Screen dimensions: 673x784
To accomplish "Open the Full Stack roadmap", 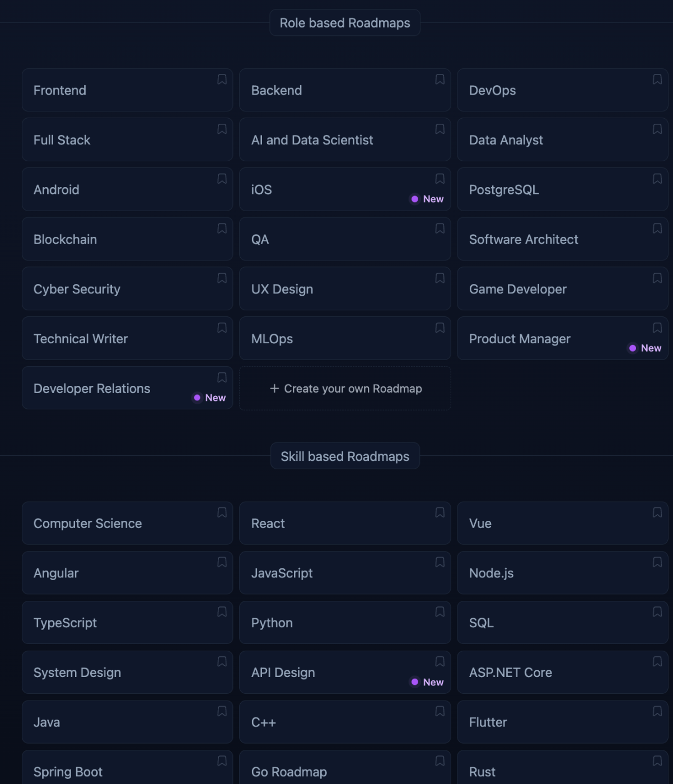I will pos(127,139).
